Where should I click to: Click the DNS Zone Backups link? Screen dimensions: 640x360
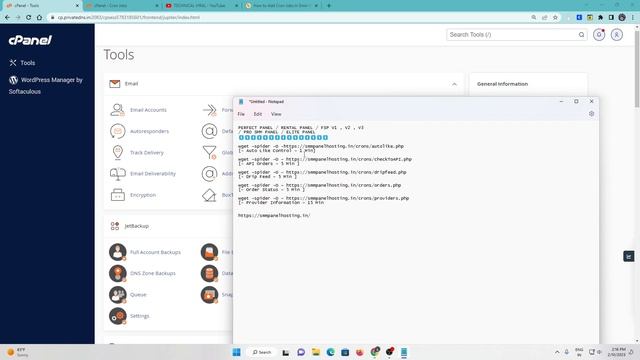click(153, 273)
